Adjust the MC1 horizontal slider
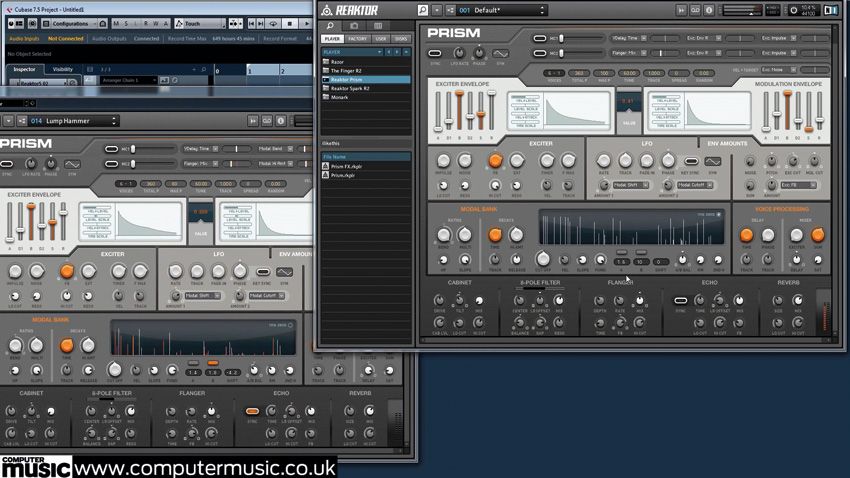This screenshot has width=850, height=478. coord(582,38)
